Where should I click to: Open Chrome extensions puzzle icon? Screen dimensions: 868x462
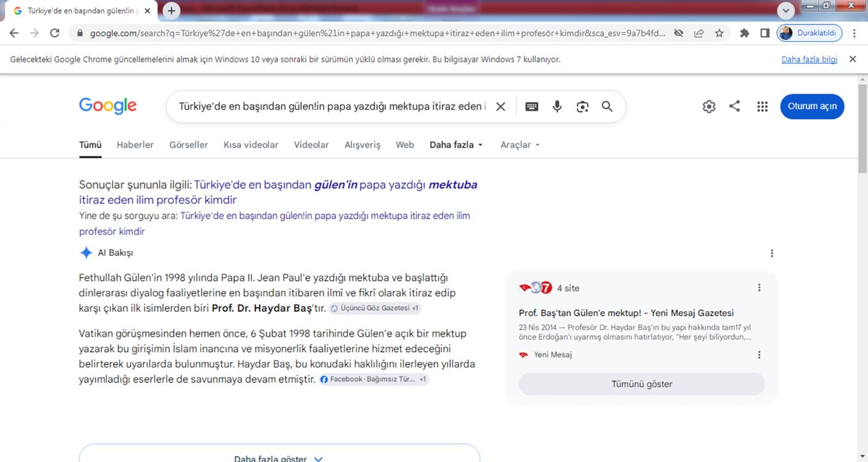click(x=744, y=33)
